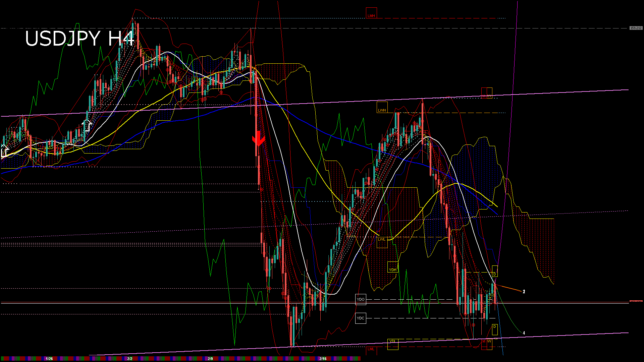644x362 pixels.
Task: Click the red current price tag on price axis
Action: [x=636, y=302]
